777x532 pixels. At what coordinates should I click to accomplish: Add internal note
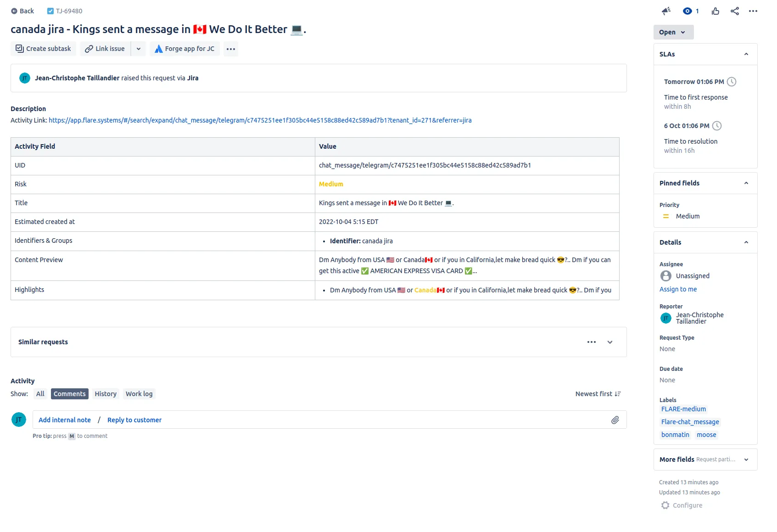65,420
